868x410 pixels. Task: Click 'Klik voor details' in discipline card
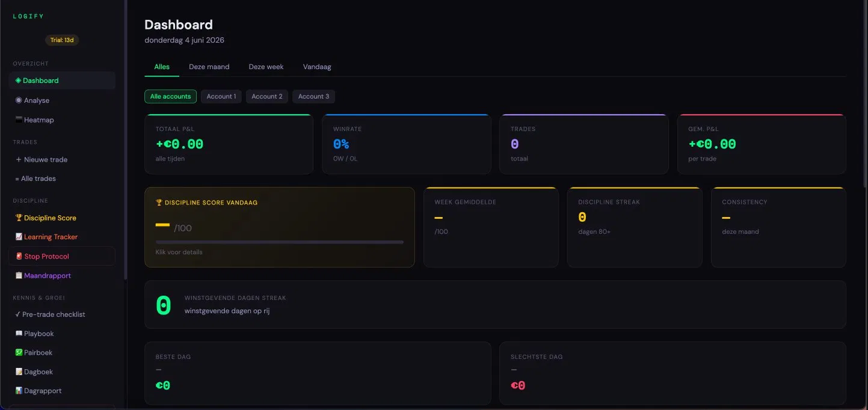(x=179, y=252)
